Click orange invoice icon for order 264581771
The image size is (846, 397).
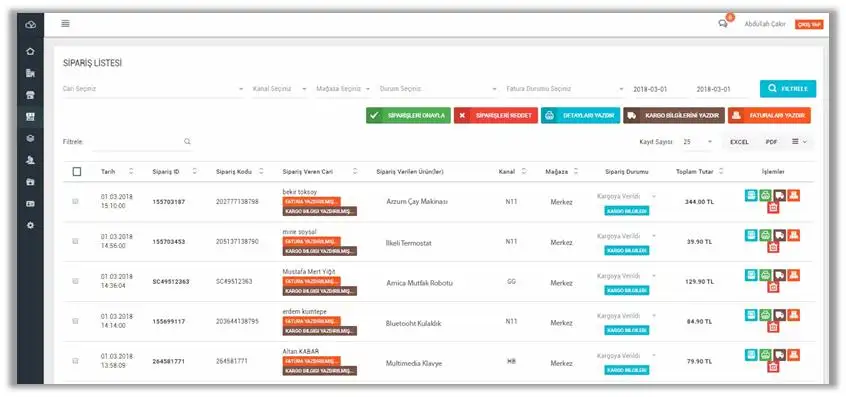tap(793, 355)
